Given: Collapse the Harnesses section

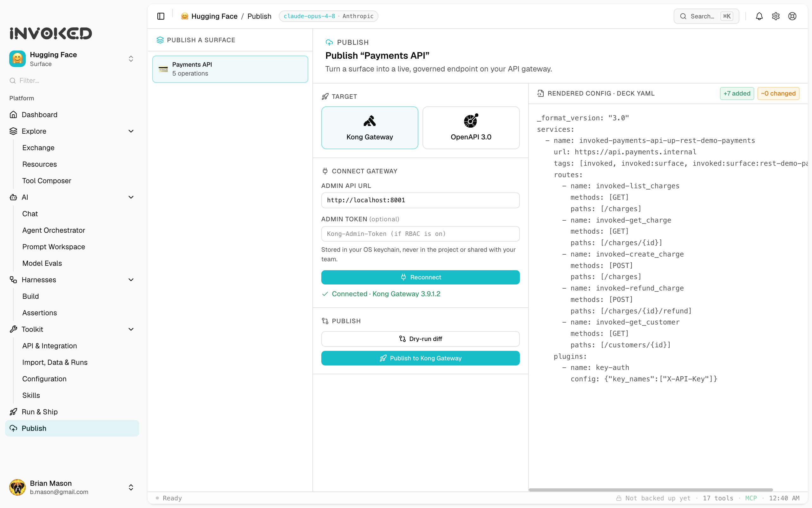Looking at the screenshot, I should coord(131,279).
